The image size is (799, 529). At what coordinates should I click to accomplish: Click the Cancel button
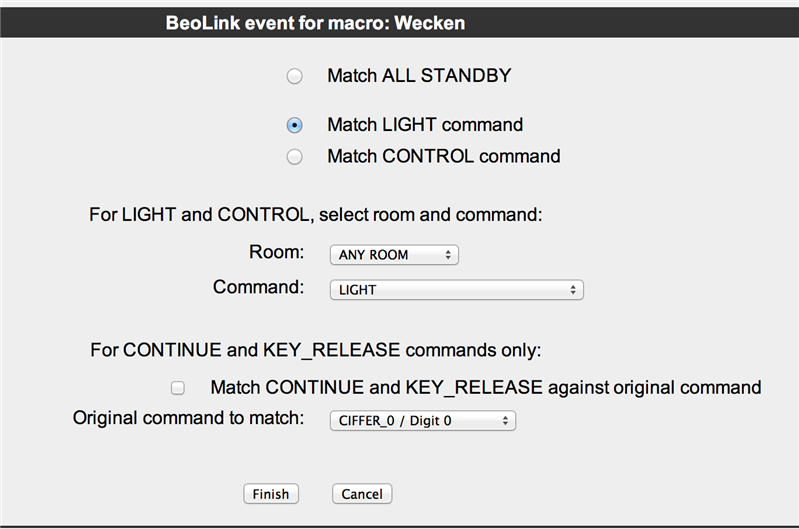[x=362, y=494]
